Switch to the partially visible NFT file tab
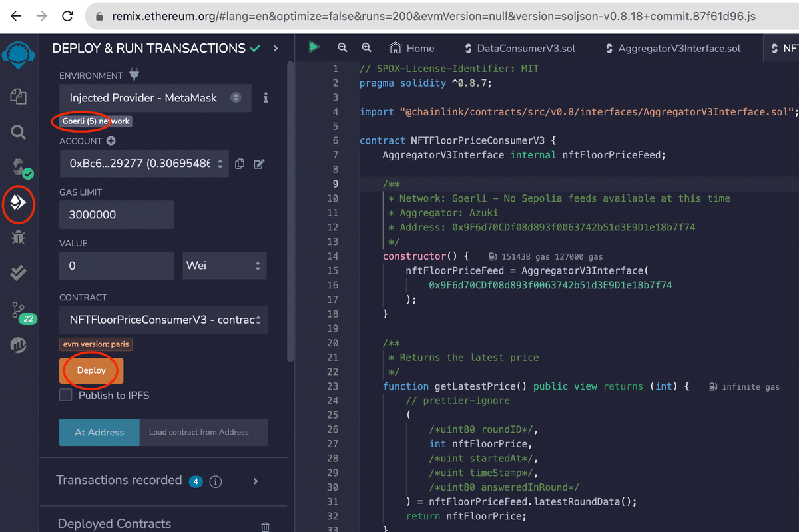Image resolution: width=799 pixels, height=532 pixels. click(783, 48)
